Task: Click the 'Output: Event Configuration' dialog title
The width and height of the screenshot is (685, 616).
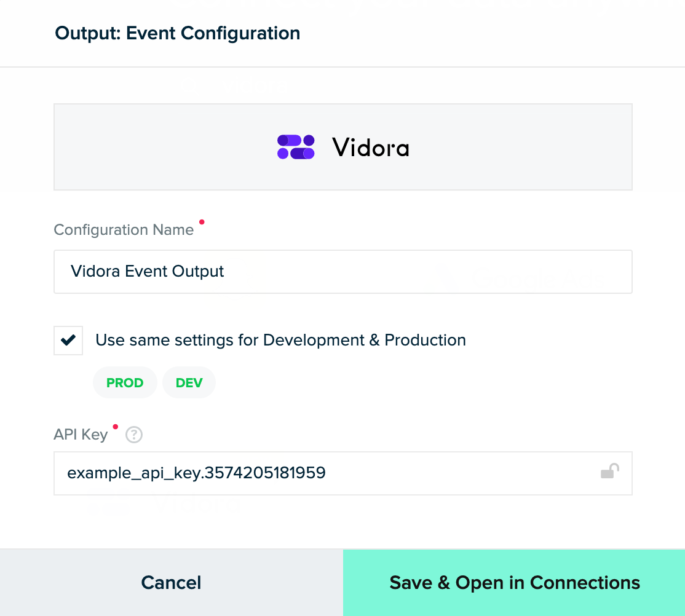Action: point(178,33)
